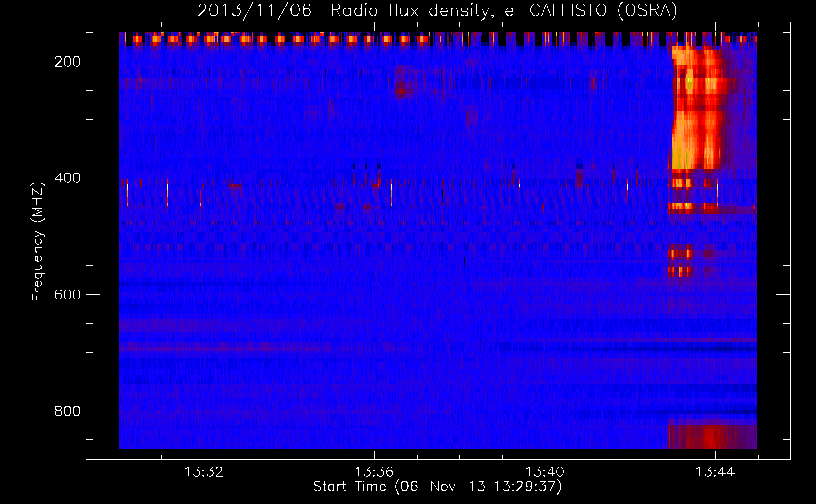816x504 pixels.
Task: Select the 'Start Time (06-Nov-13 13:29:37)' label
Action: (x=437, y=487)
